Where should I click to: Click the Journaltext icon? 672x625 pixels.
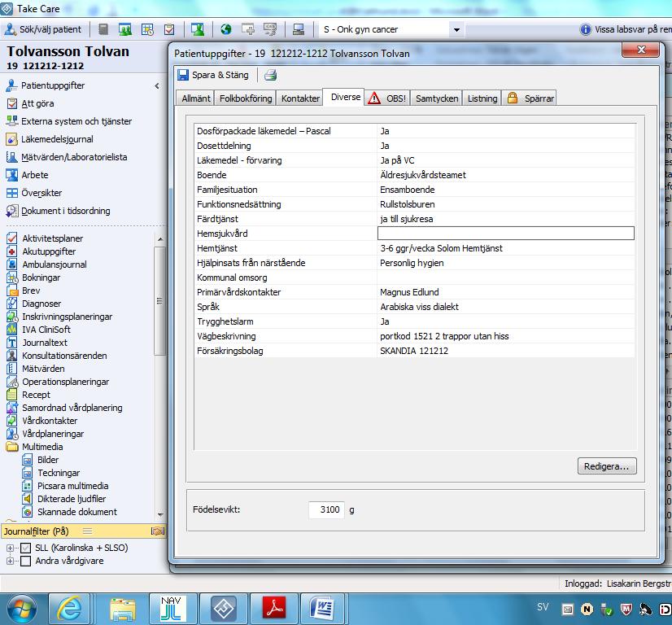pos(12,343)
